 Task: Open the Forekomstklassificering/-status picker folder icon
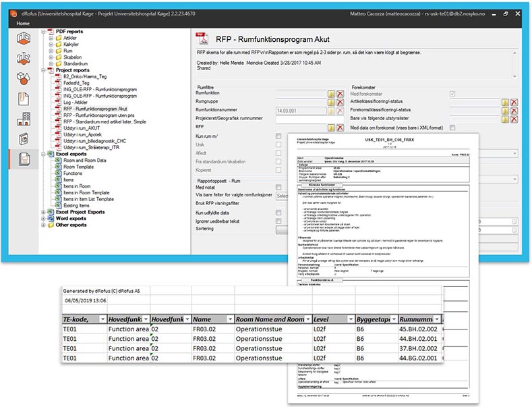pos(505,111)
